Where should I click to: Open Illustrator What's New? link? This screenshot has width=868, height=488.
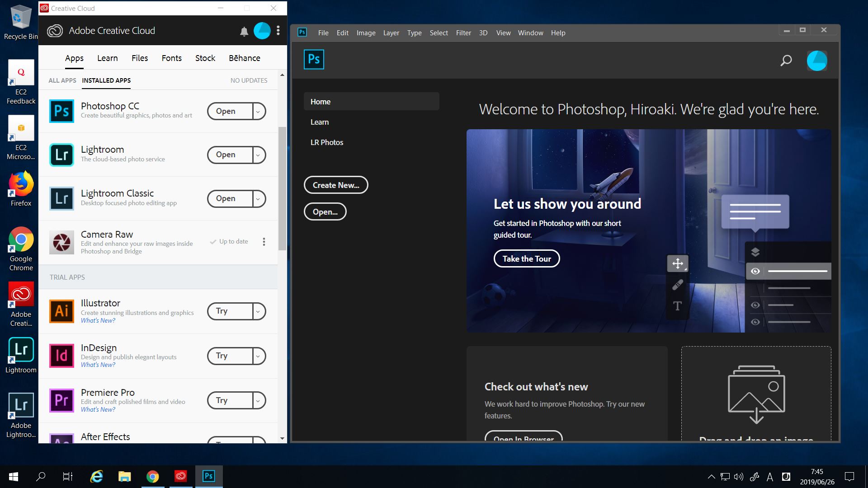click(x=98, y=320)
